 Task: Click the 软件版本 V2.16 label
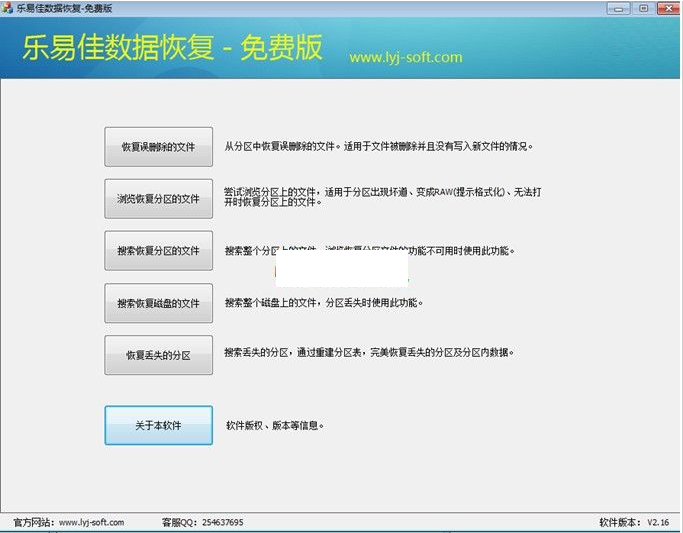point(633,522)
